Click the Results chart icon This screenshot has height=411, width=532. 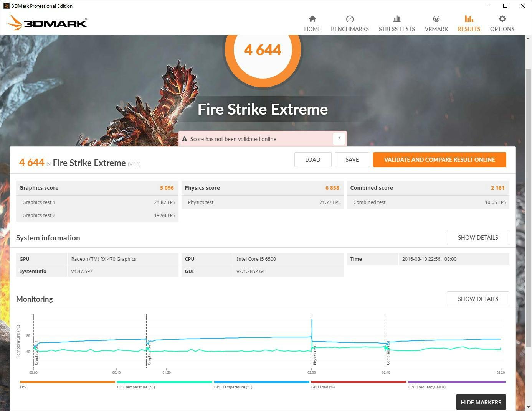(x=469, y=19)
